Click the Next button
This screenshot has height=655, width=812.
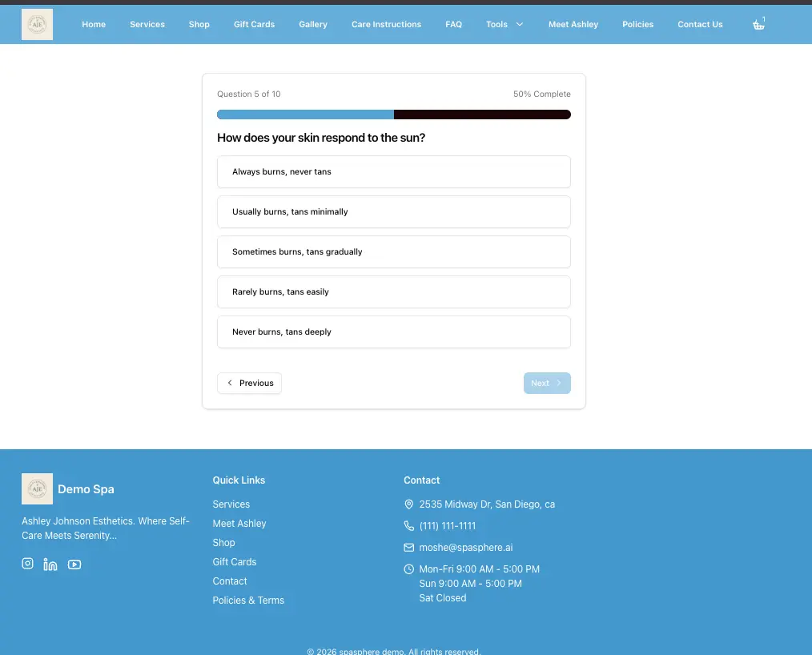click(547, 384)
